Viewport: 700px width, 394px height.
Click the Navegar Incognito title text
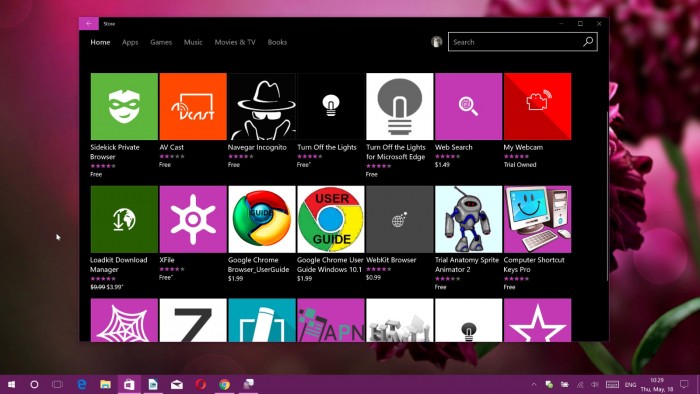point(257,147)
